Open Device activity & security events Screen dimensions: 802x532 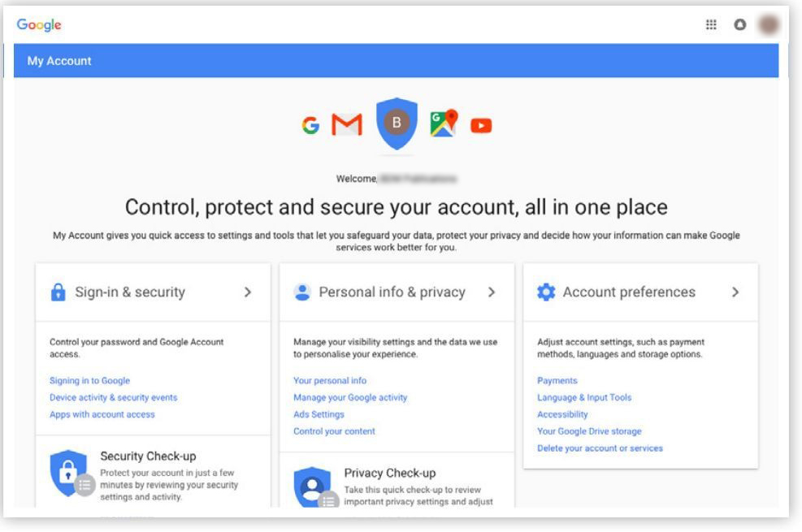click(113, 398)
